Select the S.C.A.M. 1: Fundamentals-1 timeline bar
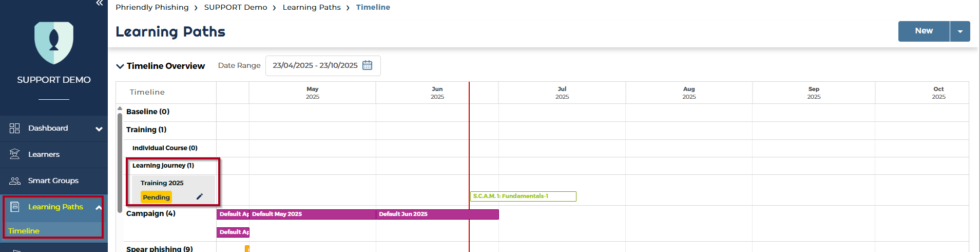This screenshot has width=980, height=252. (x=523, y=196)
